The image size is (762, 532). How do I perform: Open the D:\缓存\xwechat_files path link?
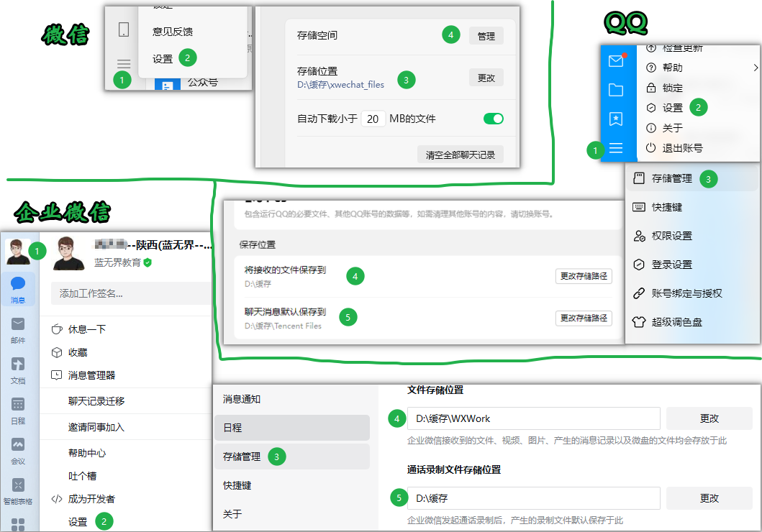[340, 84]
